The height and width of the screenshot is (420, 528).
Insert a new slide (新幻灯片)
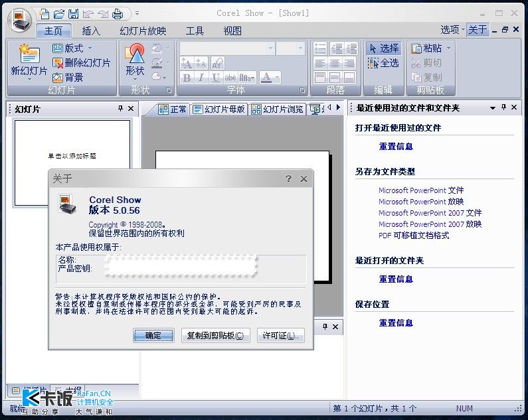[29, 63]
